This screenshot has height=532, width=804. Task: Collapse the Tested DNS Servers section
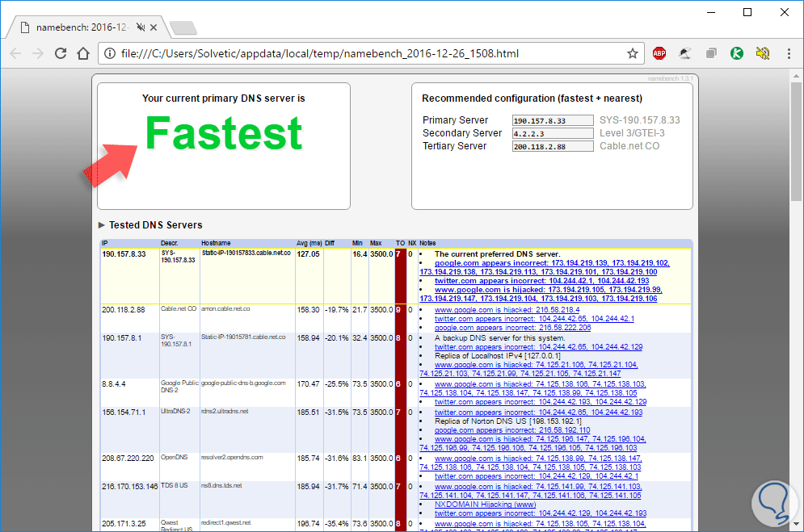point(102,224)
